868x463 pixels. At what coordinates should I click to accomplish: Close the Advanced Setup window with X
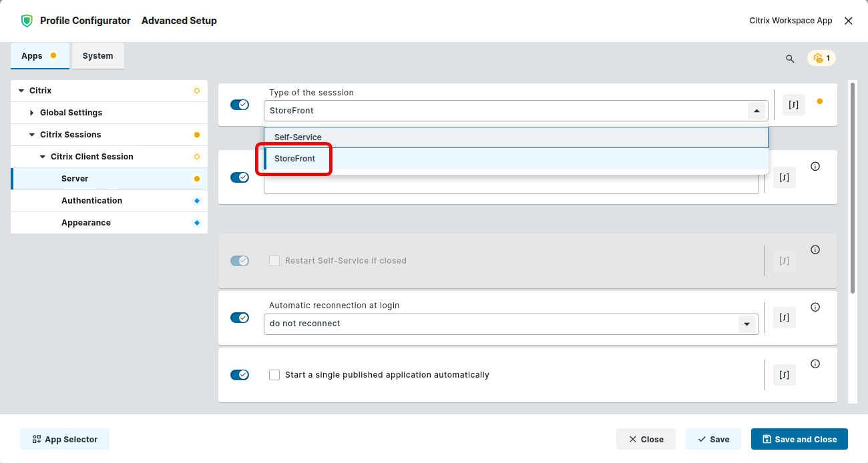tap(849, 21)
